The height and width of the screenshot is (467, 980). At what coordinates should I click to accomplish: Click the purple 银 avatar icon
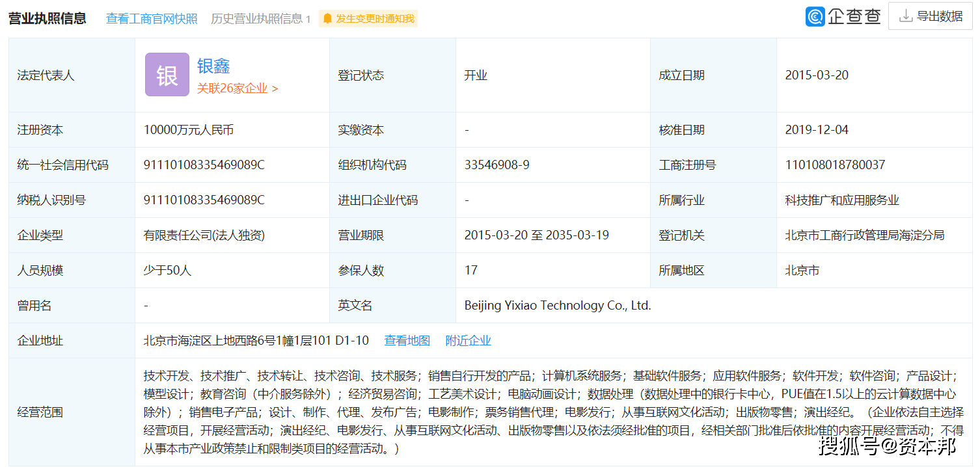point(167,74)
